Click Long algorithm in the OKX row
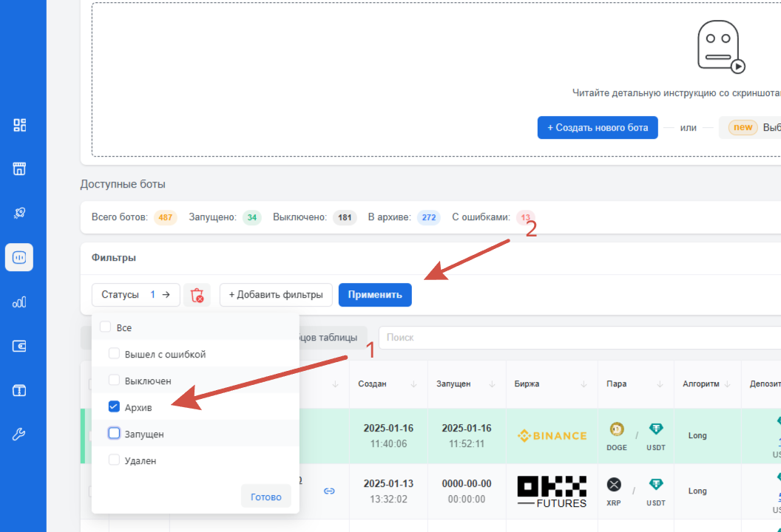 pyautogui.click(x=697, y=491)
